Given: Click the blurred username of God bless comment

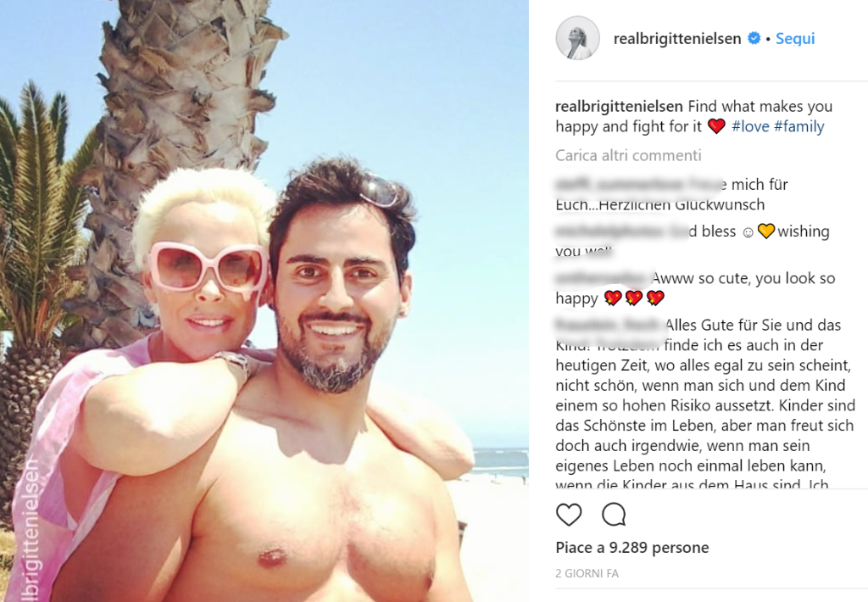Looking at the screenshot, I should click(620, 231).
